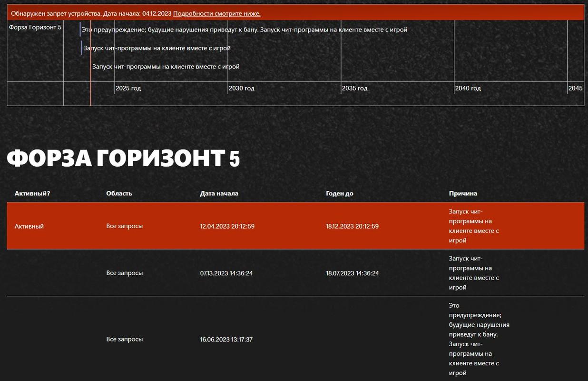
Task: Click the reason text in the 07.13.2023 row
Action: [x=474, y=273]
